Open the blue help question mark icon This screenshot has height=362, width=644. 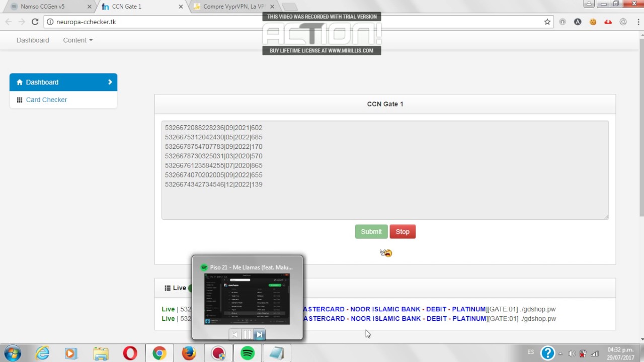click(547, 353)
